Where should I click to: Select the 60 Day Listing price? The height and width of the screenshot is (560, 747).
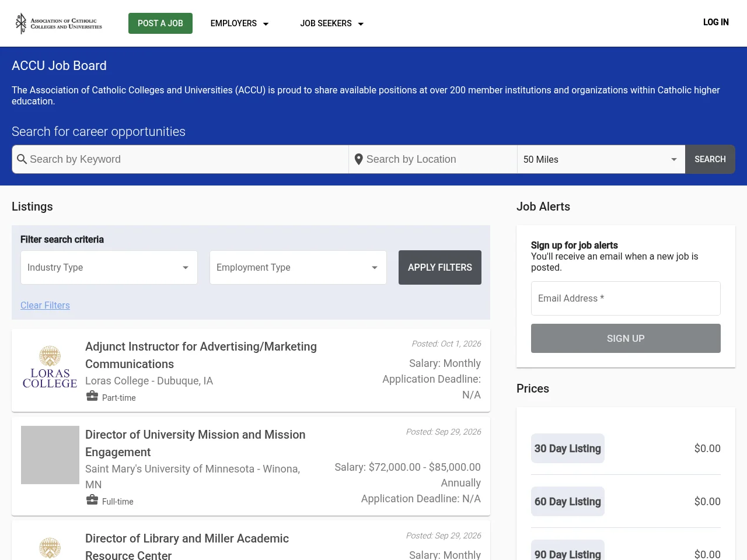click(x=568, y=502)
